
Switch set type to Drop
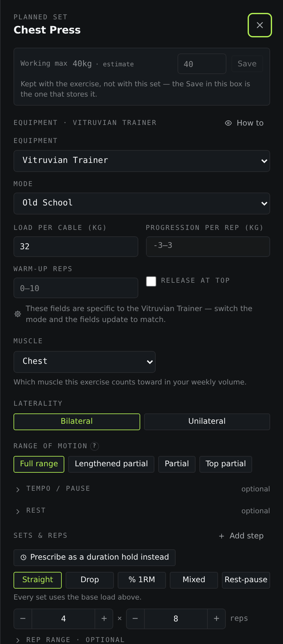tap(90, 580)
